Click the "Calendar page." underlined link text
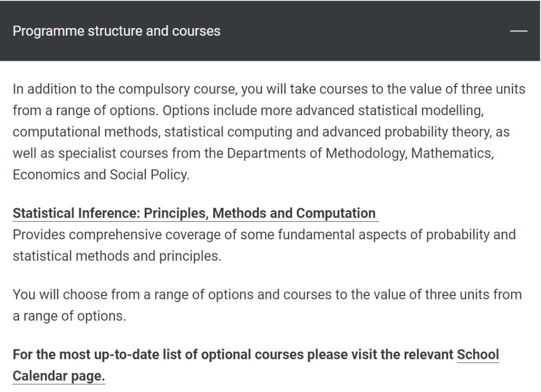This screenshot has height=392, width=541. coord(59,376)
